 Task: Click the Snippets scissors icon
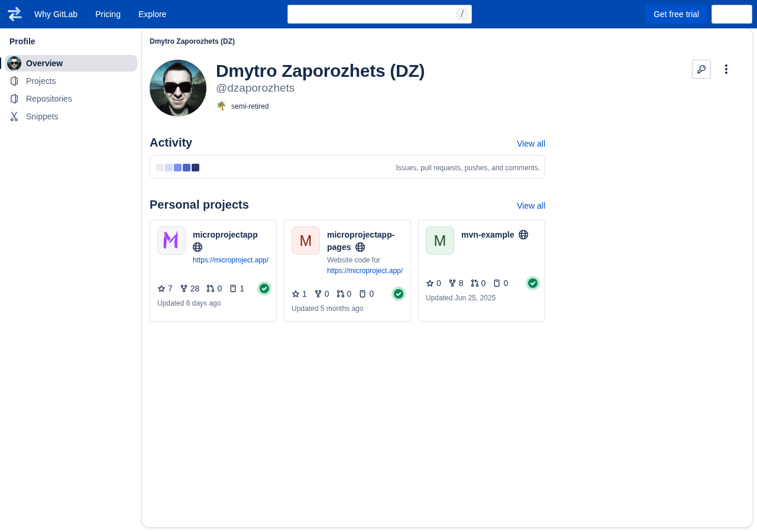14,116
